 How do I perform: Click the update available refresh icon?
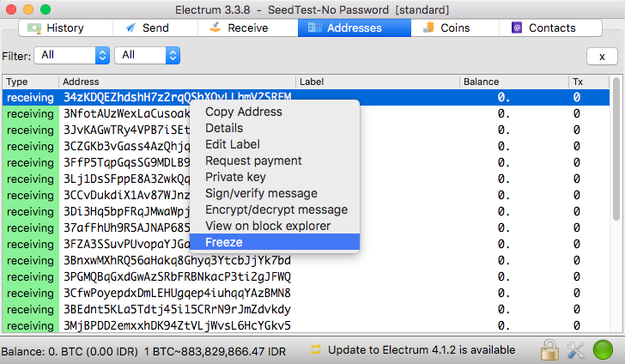point(316,349)
